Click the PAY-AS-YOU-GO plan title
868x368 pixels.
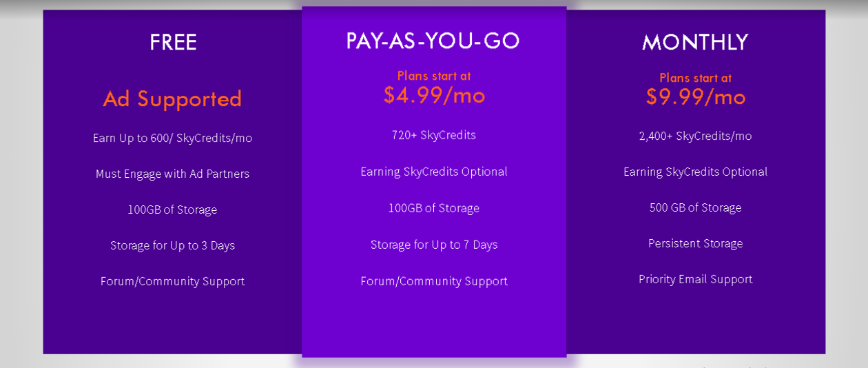433,41
